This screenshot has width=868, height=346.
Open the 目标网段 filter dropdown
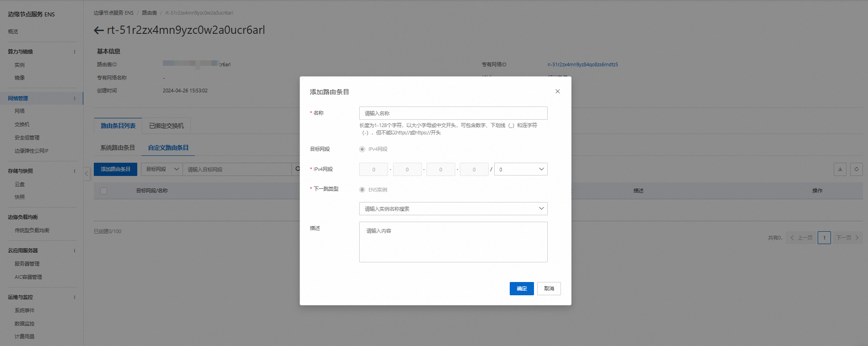tap(162, 169)
